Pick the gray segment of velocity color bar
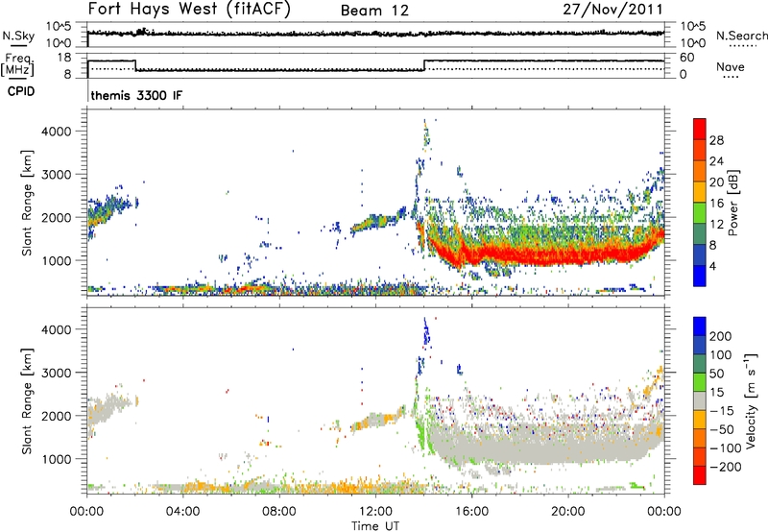Viewport: 768px width, 532px height. coord(700,400)
